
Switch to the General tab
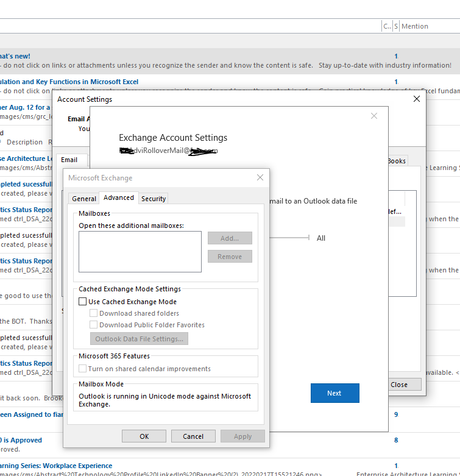[x=84, y=199]
